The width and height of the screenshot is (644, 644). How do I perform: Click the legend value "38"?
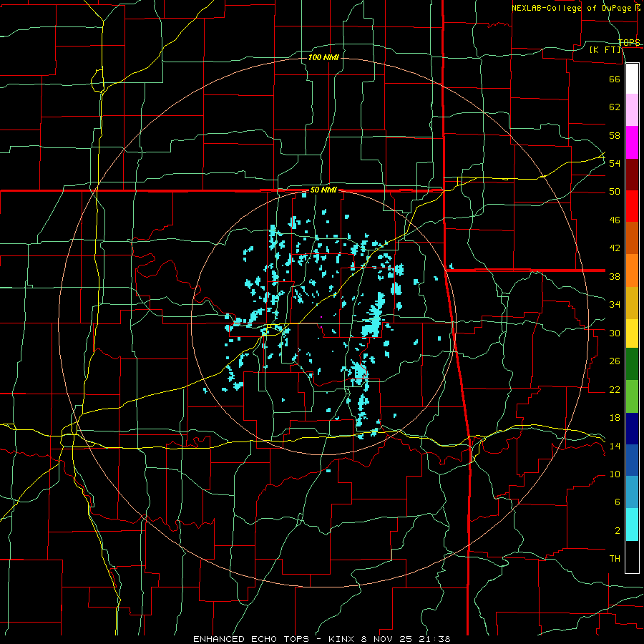615,277
